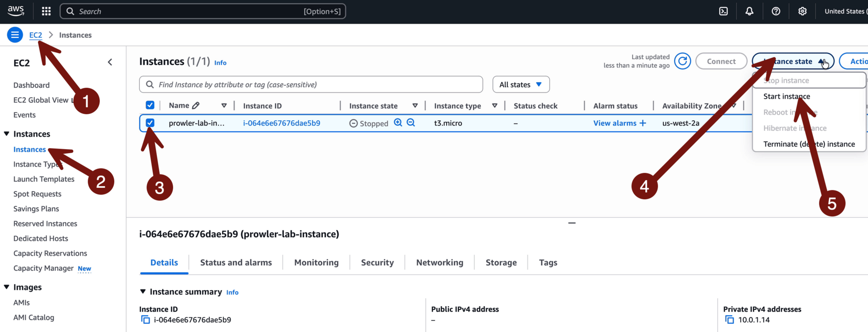Click the zoom-in filter icon beside Stopped
This screenshot has height=332, width=868.
tap(398, 123)
